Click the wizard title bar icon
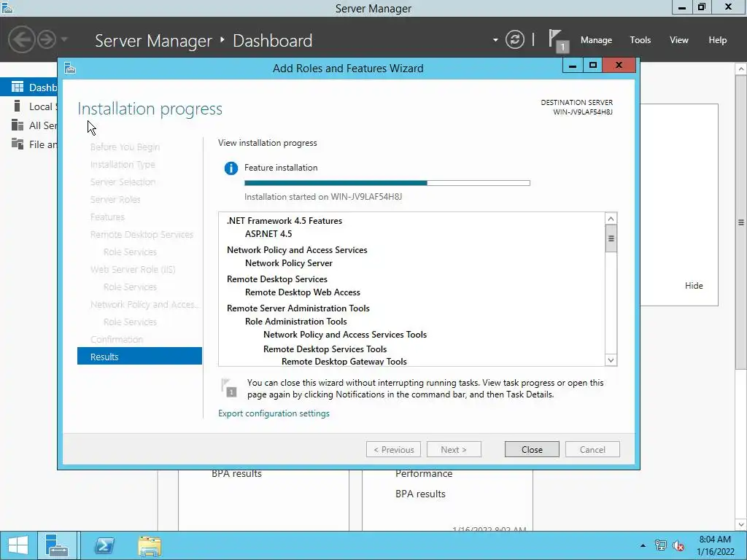Screen dimensions: 747x560 coord(70,68)
